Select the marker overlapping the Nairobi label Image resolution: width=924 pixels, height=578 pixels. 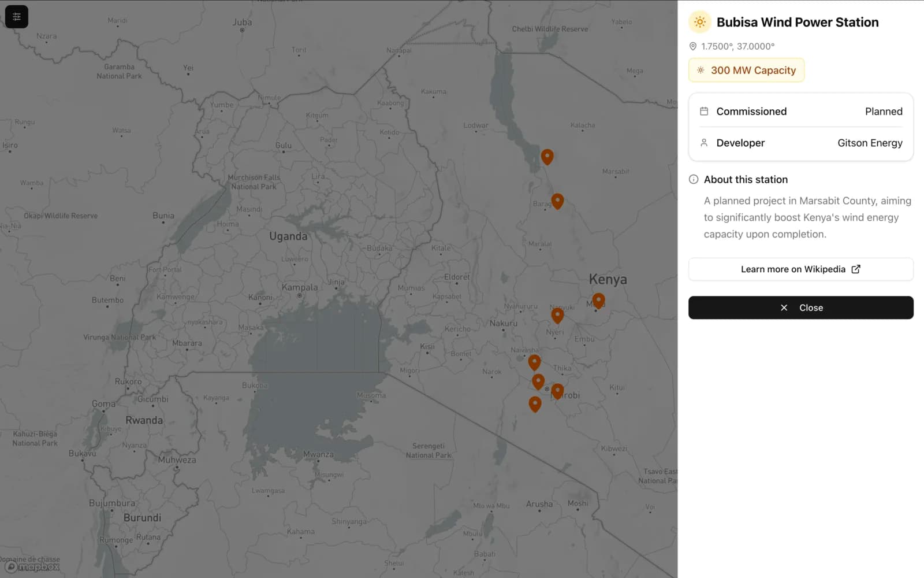[x=557, y=391]
